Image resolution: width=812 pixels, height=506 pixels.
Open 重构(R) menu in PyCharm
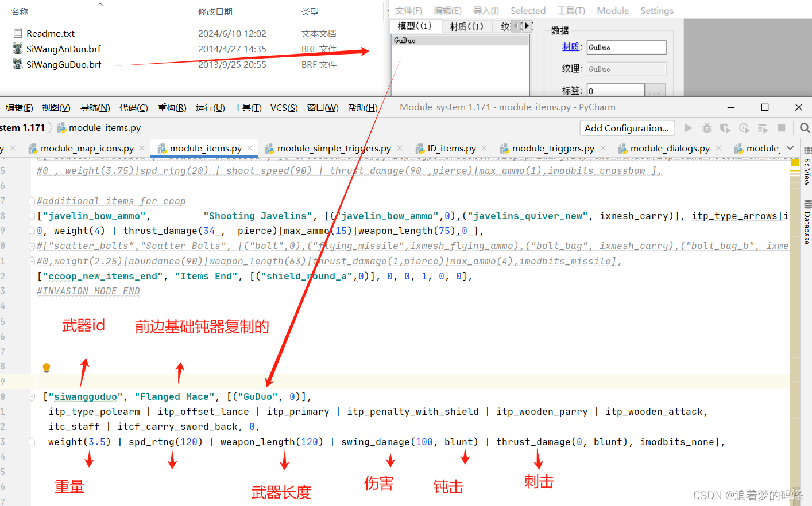click(x=172, y=108)
